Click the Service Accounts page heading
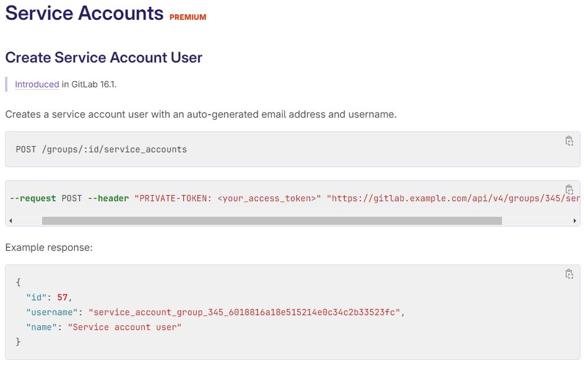The width and height of the screenshot is (588, 366). (84, 13)
